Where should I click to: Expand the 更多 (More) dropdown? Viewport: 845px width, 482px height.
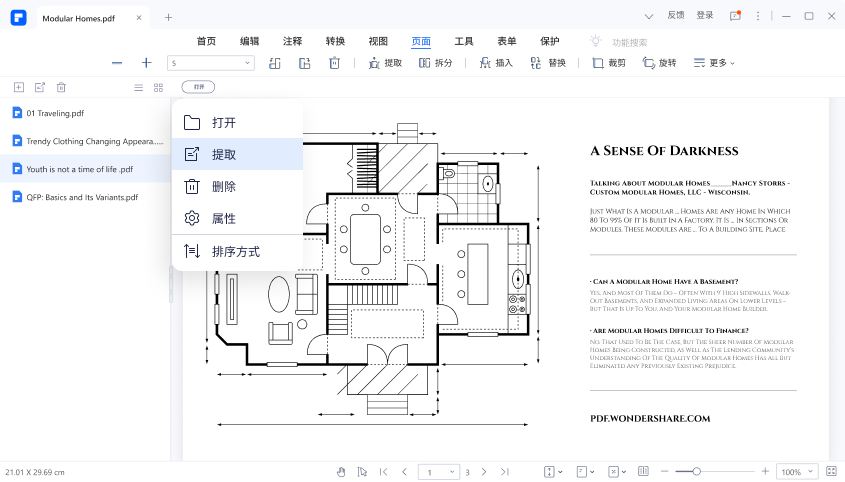click(x=714, y=63)
